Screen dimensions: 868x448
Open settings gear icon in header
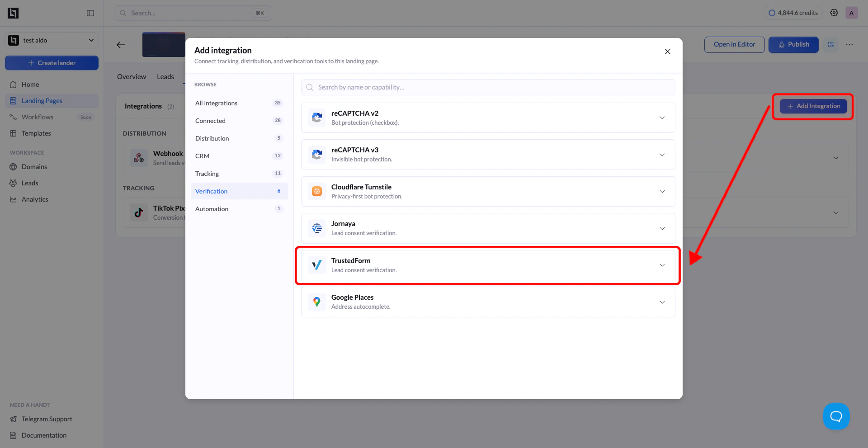point(834,13)
